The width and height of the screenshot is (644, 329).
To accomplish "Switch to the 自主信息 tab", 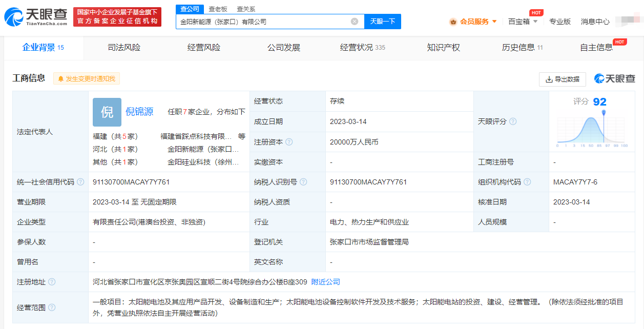I will click(x=596, y=48).
